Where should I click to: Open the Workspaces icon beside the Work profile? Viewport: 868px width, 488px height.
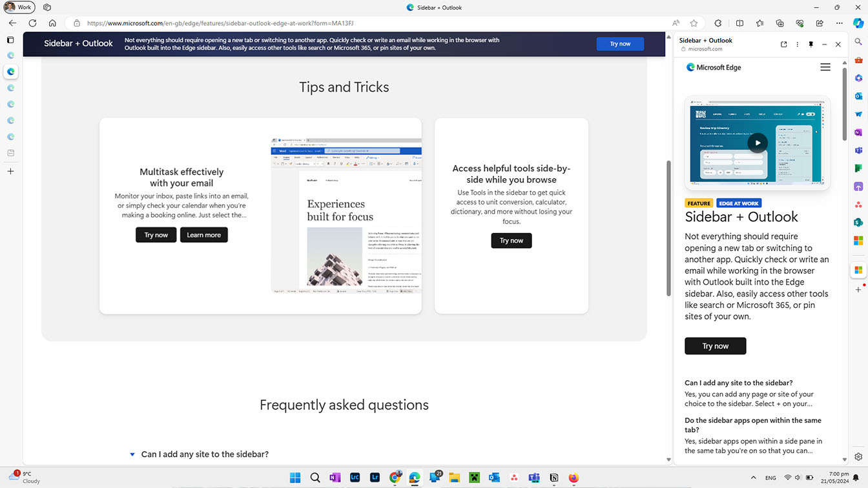coord(47,8)
